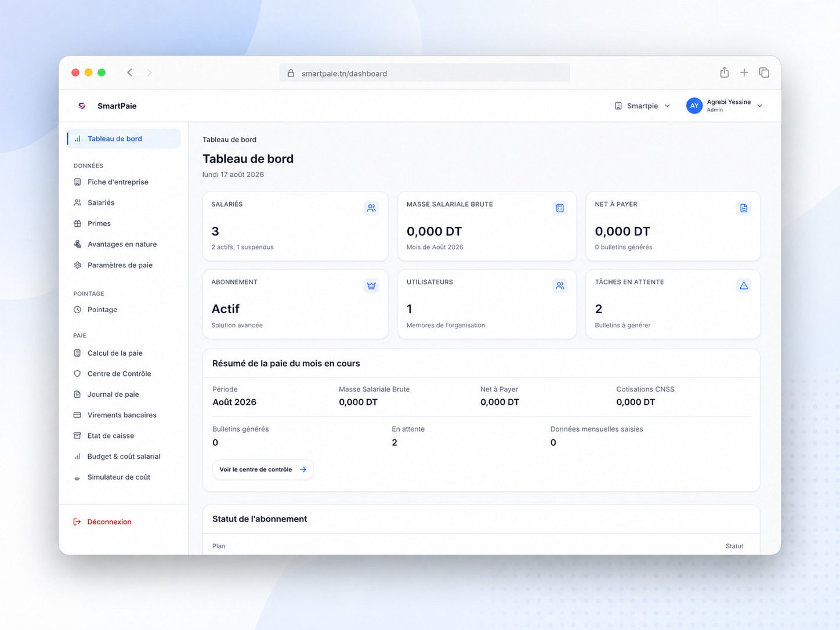
Task: Click the "Août 2026" period value
Action: click(x=234, y=402)
